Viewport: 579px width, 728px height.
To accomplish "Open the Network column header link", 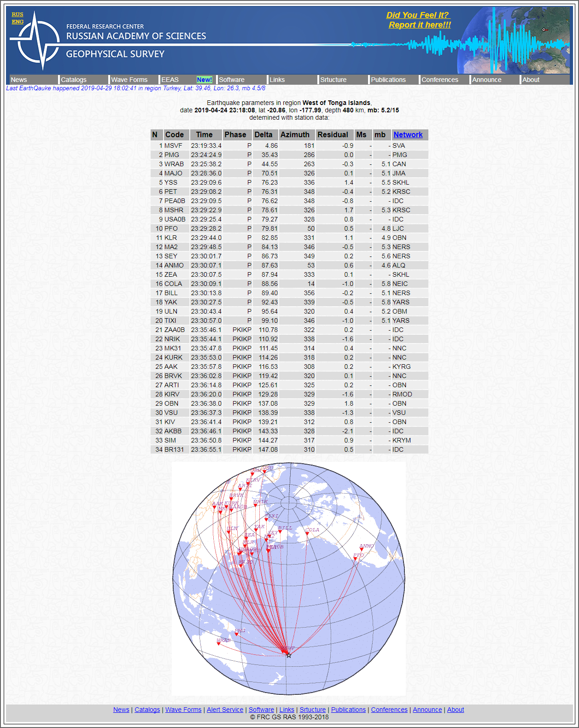I will (408, 134).
